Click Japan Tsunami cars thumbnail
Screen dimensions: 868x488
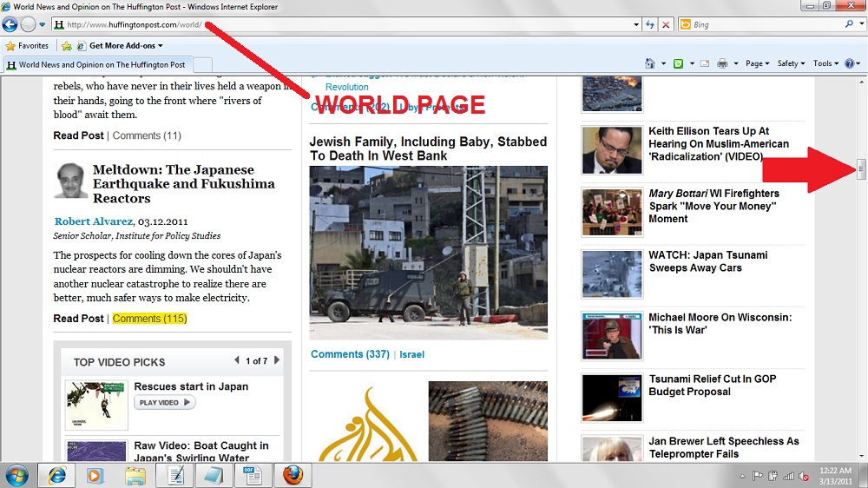612,274
